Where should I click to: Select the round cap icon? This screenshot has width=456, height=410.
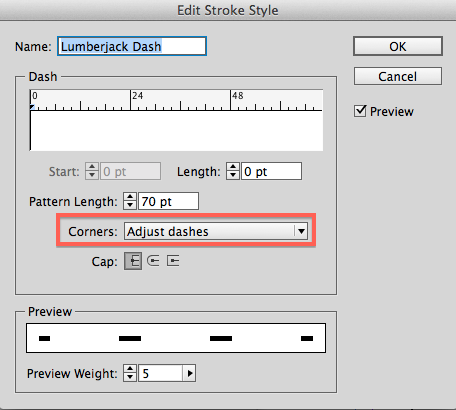click(x=153, y=261)
